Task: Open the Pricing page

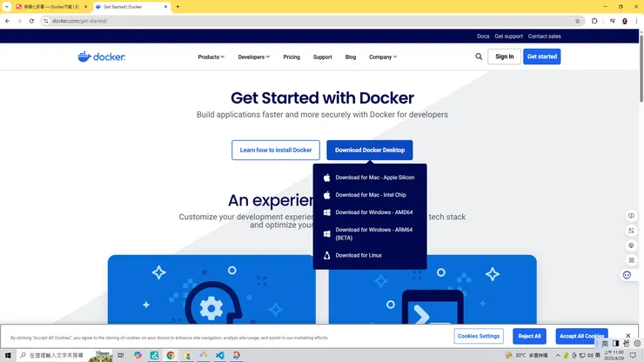Action: click(292, 57)
